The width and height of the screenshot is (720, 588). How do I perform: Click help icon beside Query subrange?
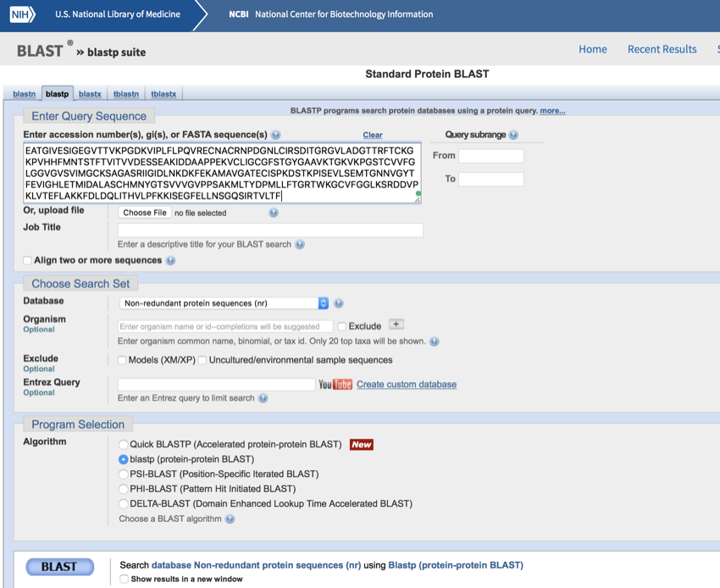coord(513,136)
